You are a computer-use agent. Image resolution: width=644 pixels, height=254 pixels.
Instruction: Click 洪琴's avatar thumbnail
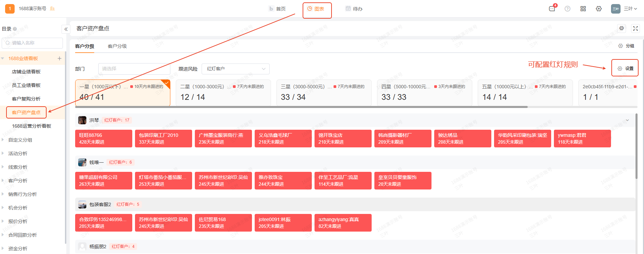coord(82,120)
